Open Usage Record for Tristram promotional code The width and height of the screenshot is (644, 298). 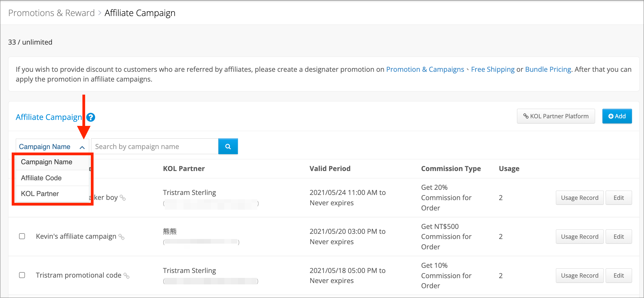click(x=580, y=275)
